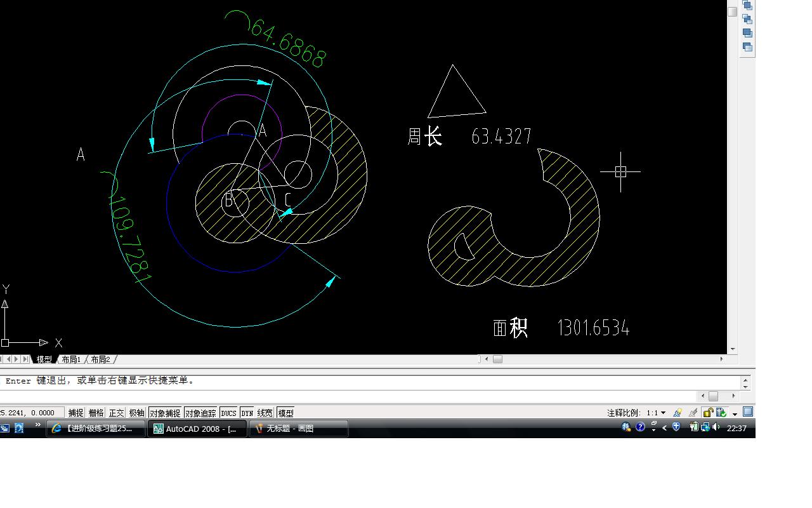Click the coordinate readout 5.2241, 0.0000
The image size is (812, 508).
30,413
